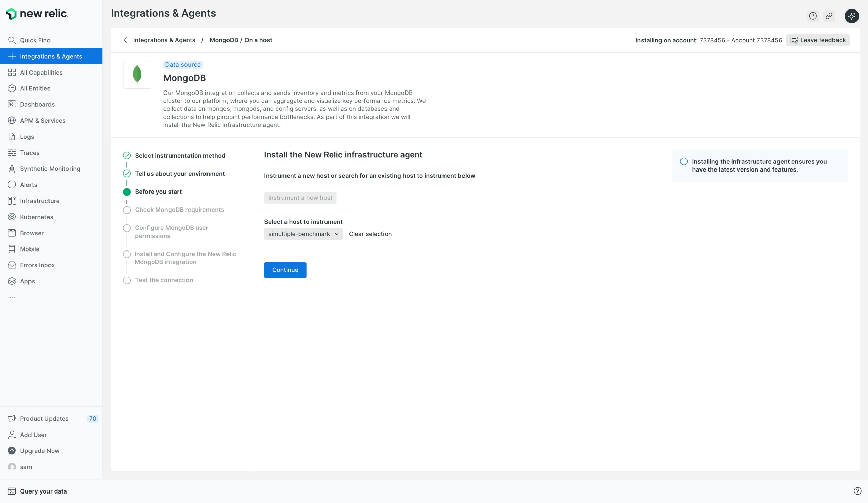Click the Errors Inbox tray icon
Screen dimensions: 868x503
[x=12, y=265]
